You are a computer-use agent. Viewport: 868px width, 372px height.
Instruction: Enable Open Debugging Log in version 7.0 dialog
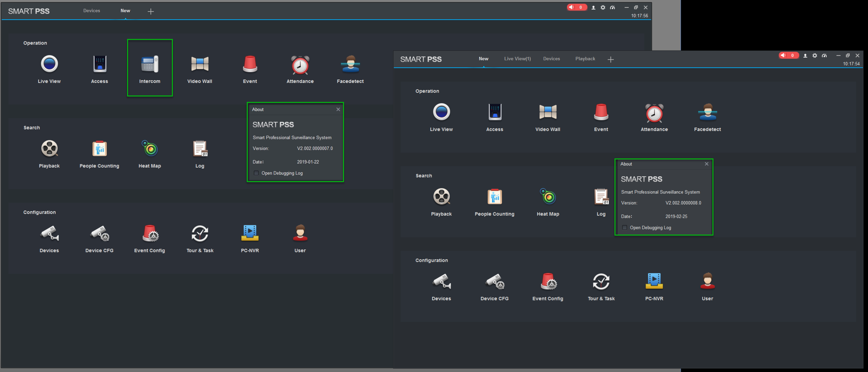[256, 173]
